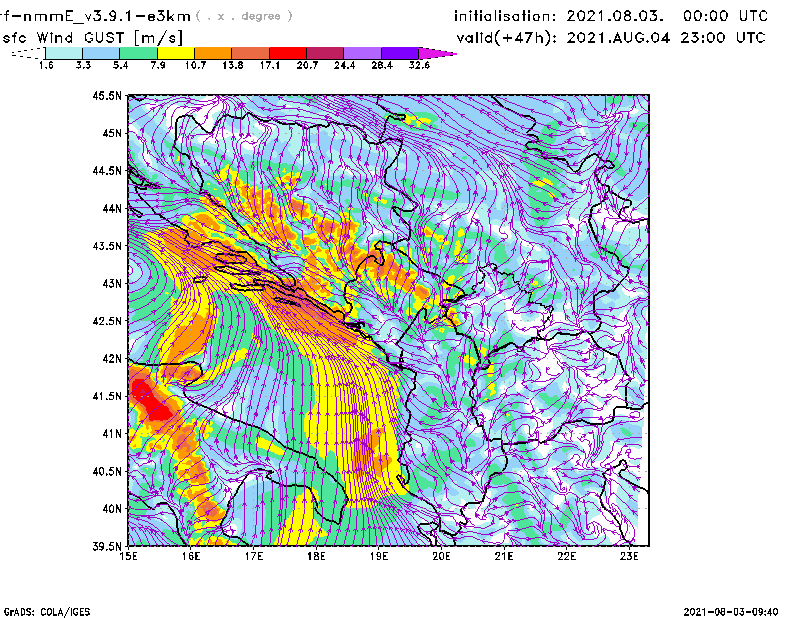The width and height of the screenshot is (800, 618).
Task: Click the 41.5N latitude axis label
Action: (107, 396)
